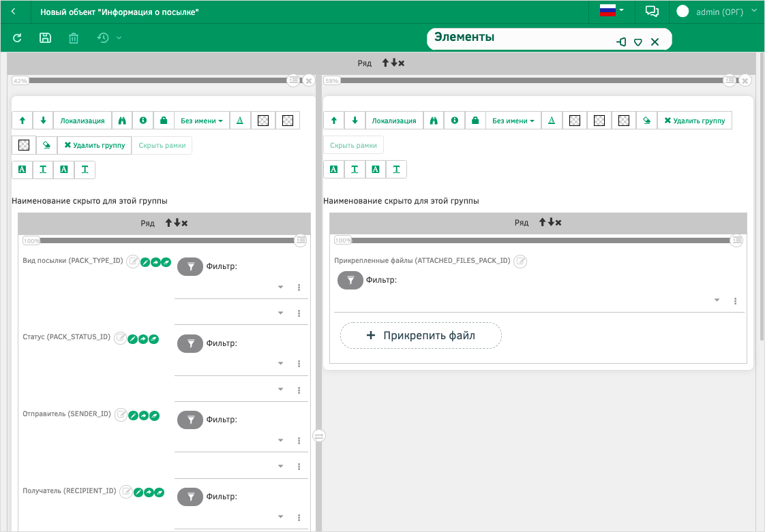Expand the history dropdown chevron
This screenshot has height=532, width=765.
tap(119, 38)
